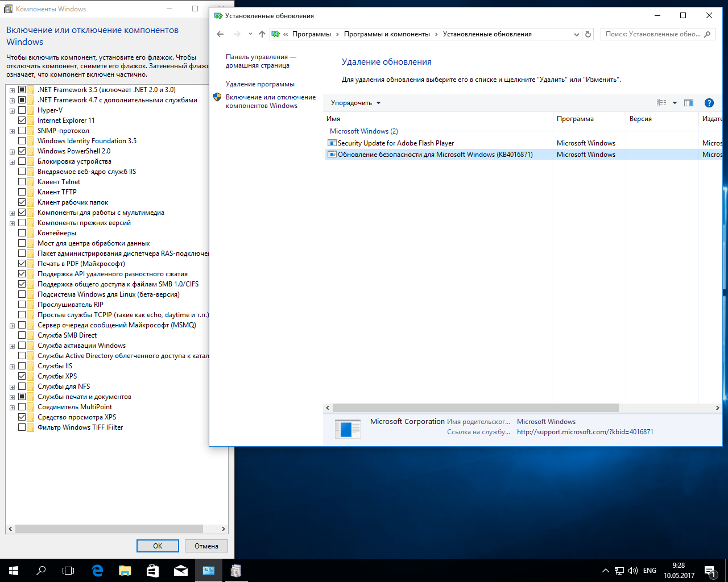Open the notification center icon
The height and width of the screenshot is (582, 728).
(710, 571)
